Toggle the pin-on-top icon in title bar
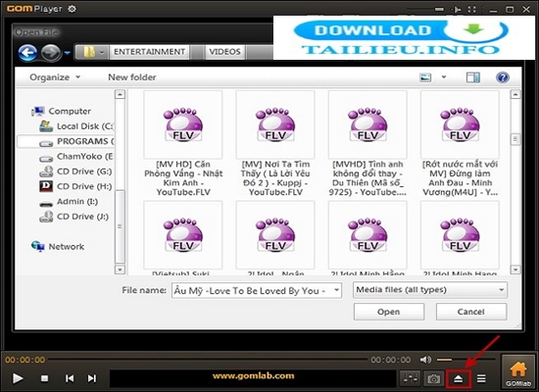Viewport: 539px width, 392px height. [457, 9]
